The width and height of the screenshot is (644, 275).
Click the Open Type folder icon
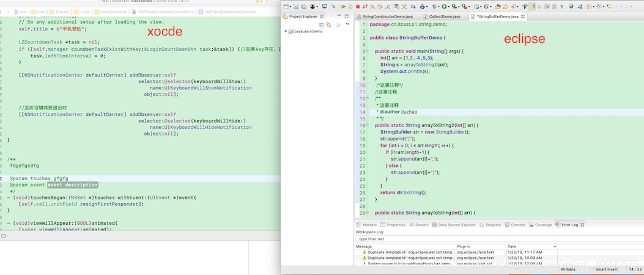(x=498, y=7)
